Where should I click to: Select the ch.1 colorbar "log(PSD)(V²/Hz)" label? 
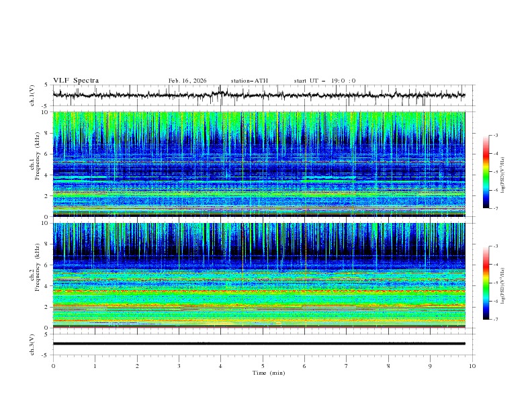pyautogui.click(x=503, y=175)
